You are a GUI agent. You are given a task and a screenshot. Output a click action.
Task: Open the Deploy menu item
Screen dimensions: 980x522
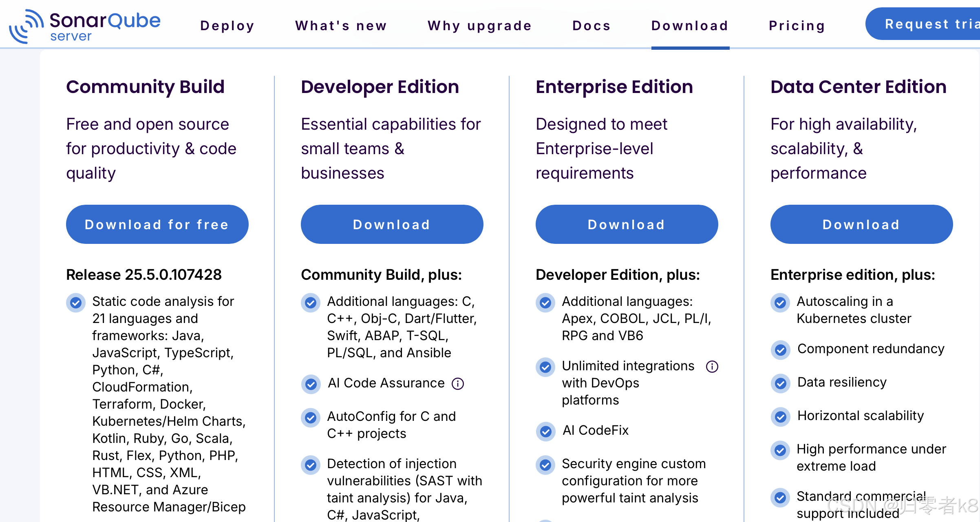(227, 25)
